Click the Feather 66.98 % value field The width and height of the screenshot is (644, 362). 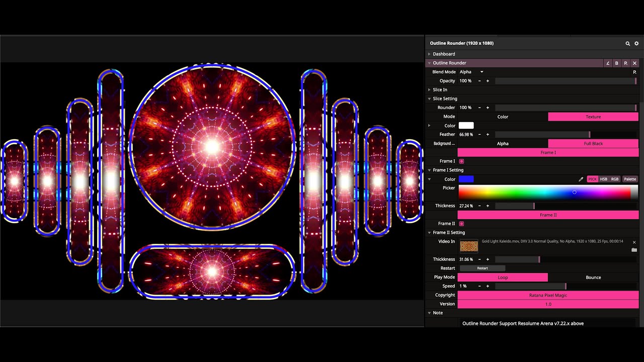tap(467, 135)
